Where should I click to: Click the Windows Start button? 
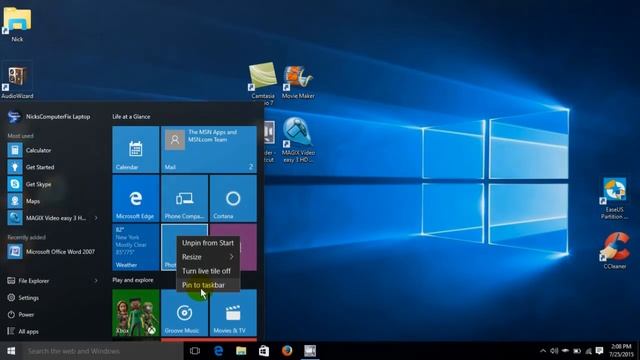(x=11, y=351)
